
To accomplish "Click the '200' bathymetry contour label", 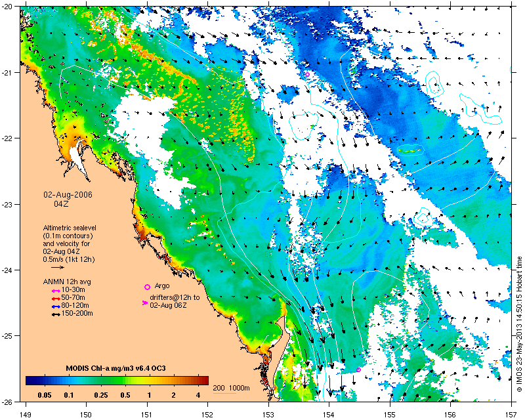I will (219, 388).
